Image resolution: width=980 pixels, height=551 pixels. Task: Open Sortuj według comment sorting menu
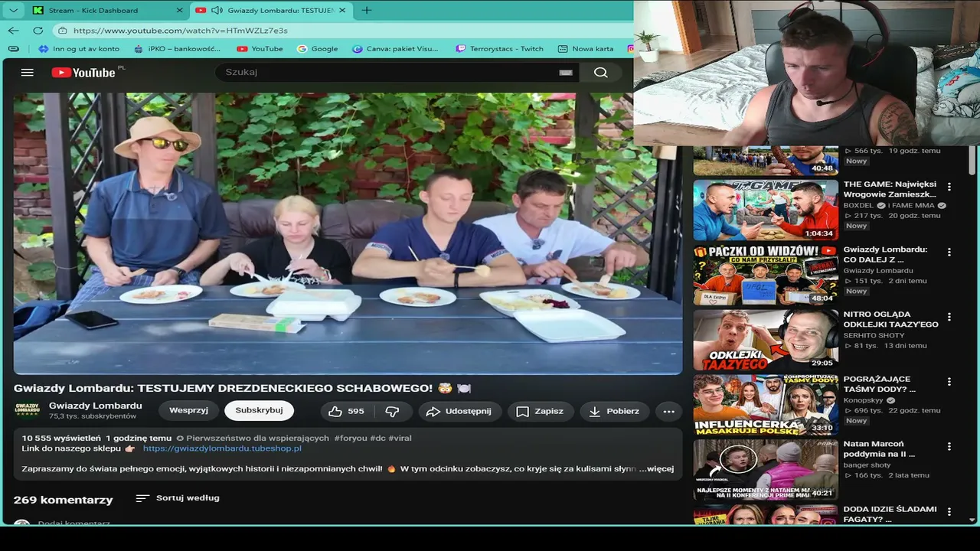click(x=178, y=498)
